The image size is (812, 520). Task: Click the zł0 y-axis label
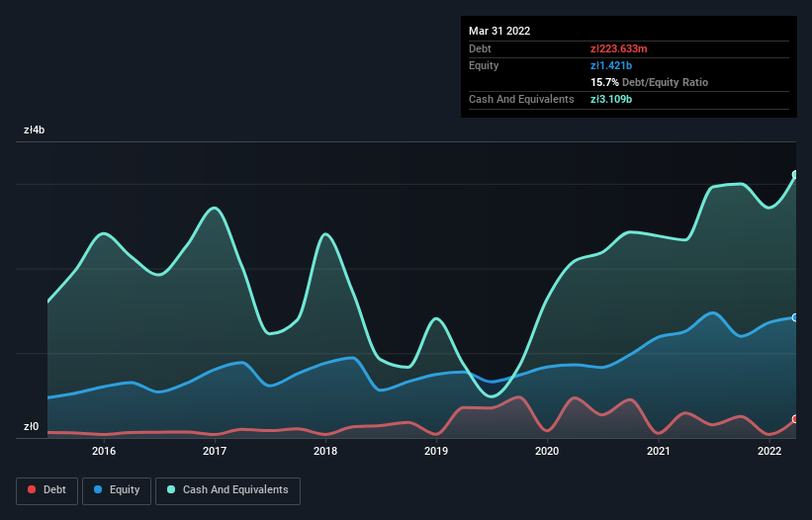31,426
